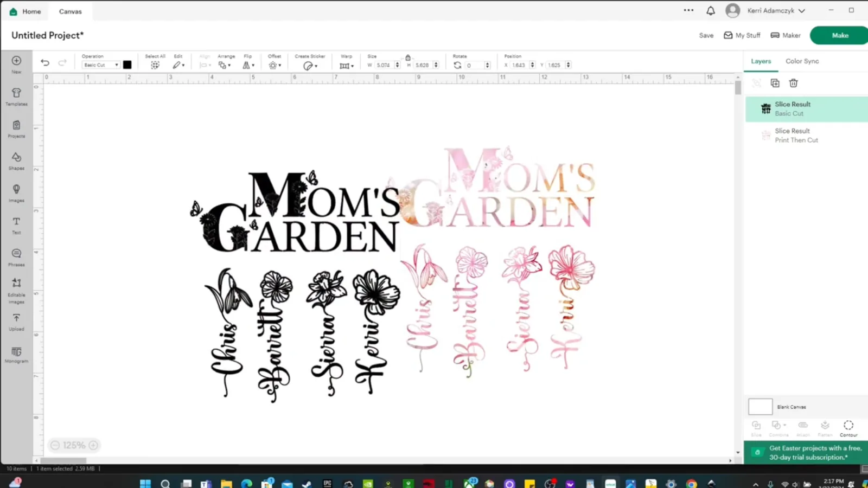Click the Y position input field
Viewport: 868px width, 488px height.
point(556,65)
